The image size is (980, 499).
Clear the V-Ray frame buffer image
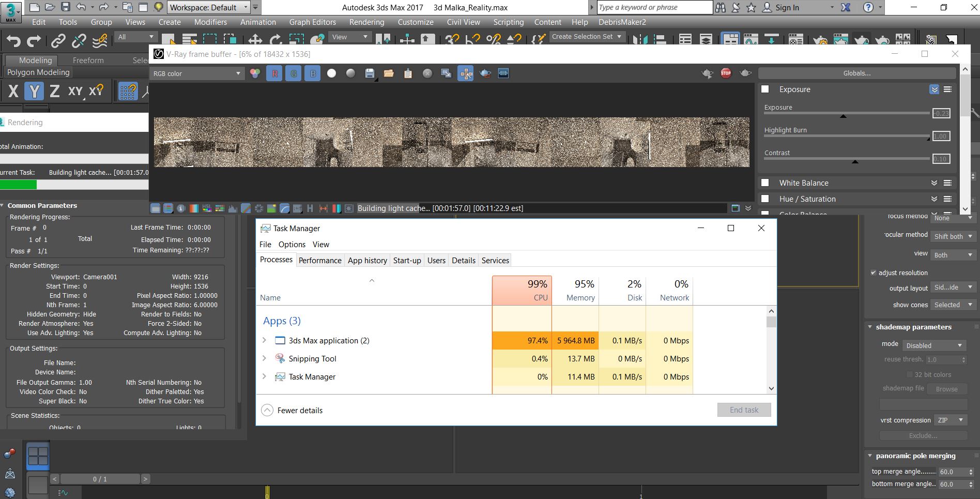tap(427, 73)
